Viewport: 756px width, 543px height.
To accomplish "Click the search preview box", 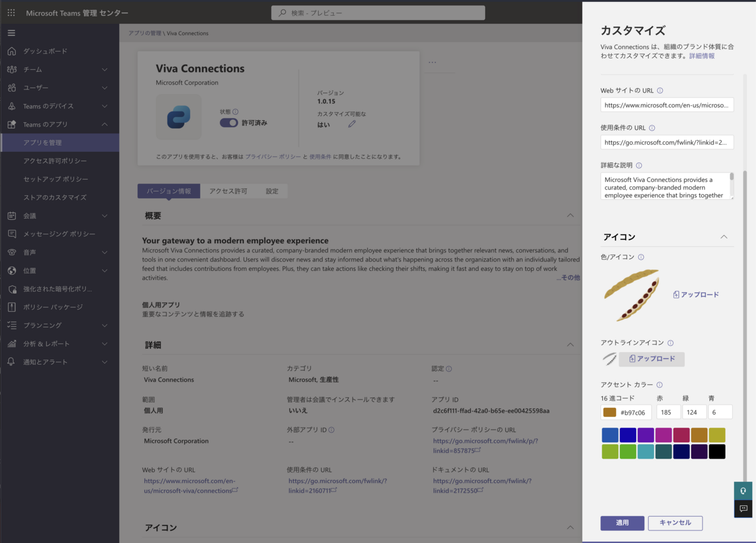I will 378,13.
